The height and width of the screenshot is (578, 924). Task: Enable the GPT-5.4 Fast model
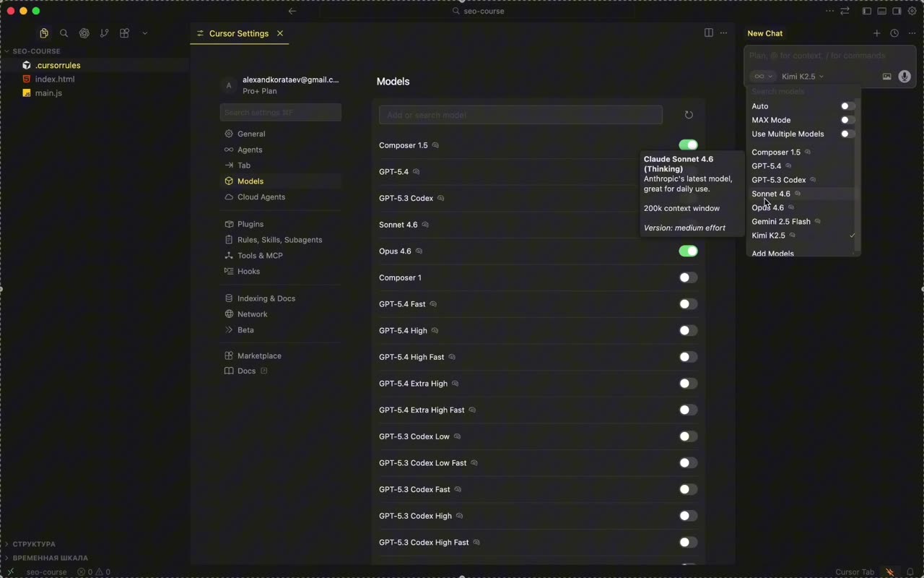pyautogui.click(x=688, y=304)
